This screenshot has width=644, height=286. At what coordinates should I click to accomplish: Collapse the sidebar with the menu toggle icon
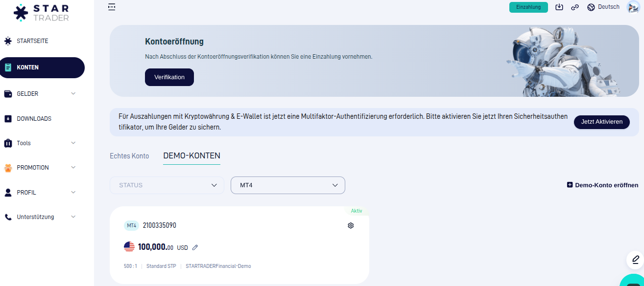click(x=112, y=7)
